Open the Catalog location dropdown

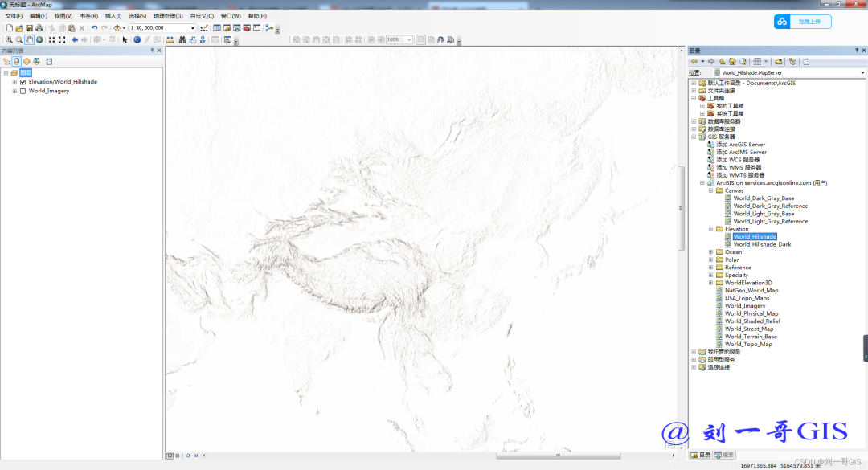click(x=862, y=72)
